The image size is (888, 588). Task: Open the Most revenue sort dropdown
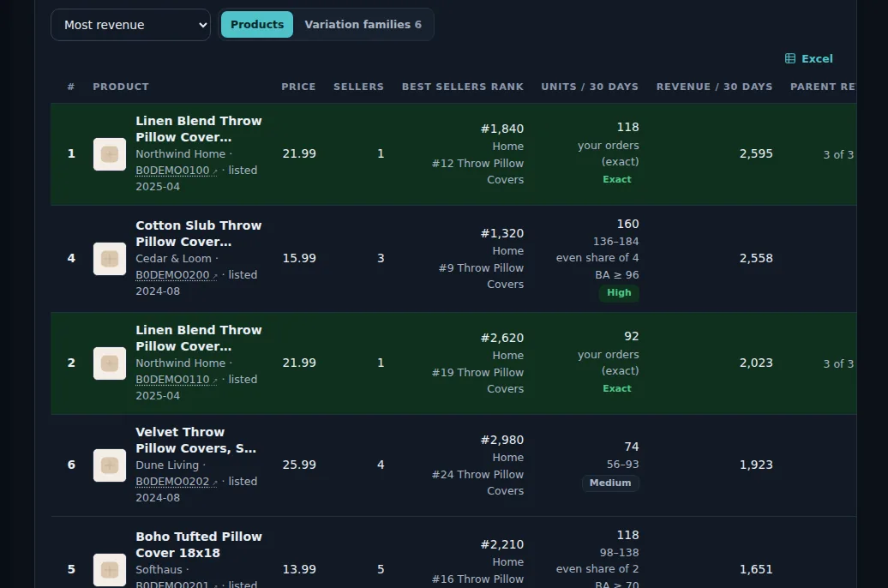click(130, 25)
